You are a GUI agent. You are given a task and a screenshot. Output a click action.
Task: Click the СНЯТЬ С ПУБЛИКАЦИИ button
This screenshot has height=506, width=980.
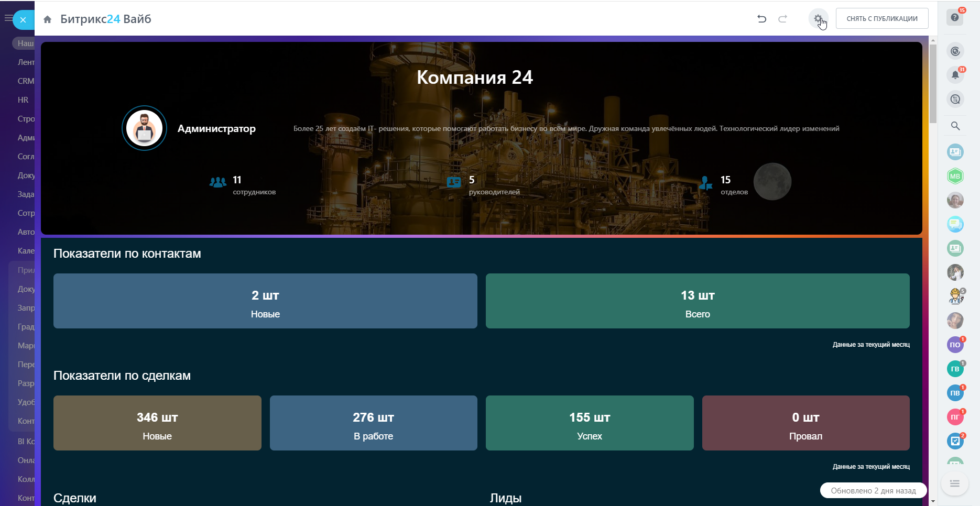(x=881, y=19)
